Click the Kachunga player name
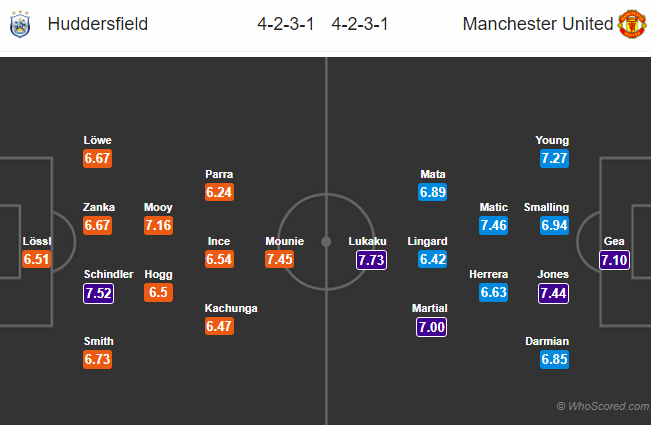 click(230, 308)
